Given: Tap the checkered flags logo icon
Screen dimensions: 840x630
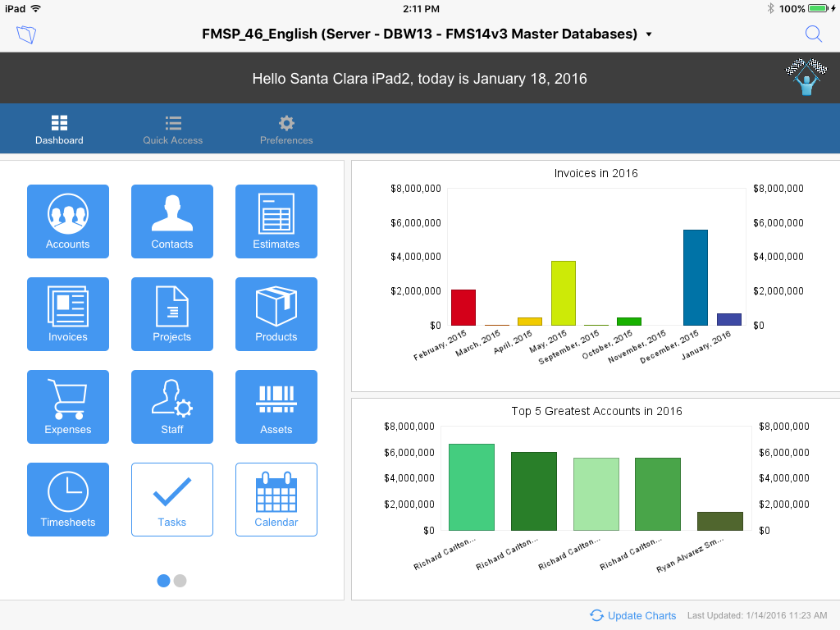Looking at the screenshot, I should click(806, 76).
